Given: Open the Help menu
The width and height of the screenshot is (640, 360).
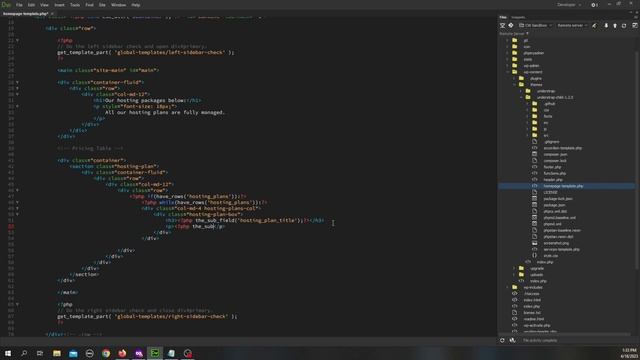Looking at the screenshot, I should pos(136,5).
